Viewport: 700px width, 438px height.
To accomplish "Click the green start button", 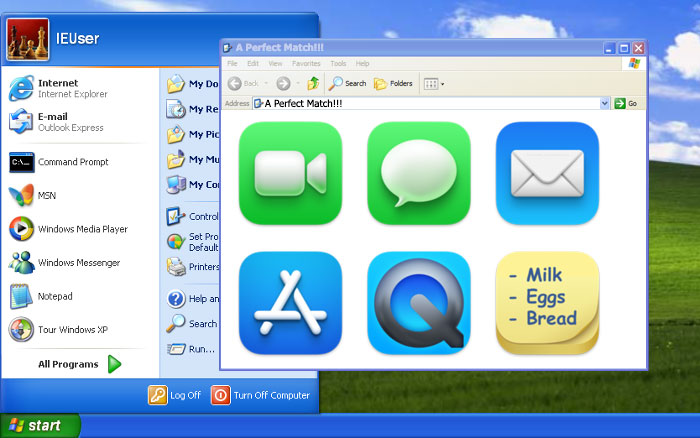I will [x=40, y=425].
